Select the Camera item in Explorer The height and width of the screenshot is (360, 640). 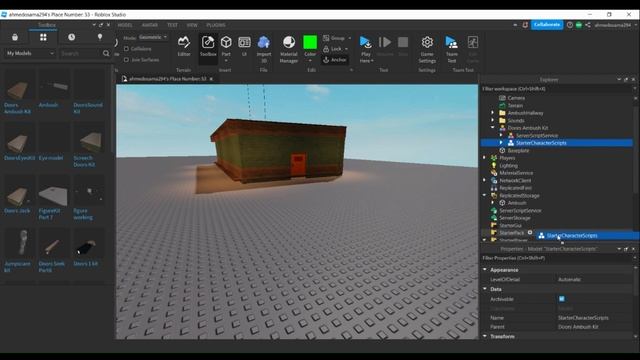pyautogui.click(x=516, y=98)
